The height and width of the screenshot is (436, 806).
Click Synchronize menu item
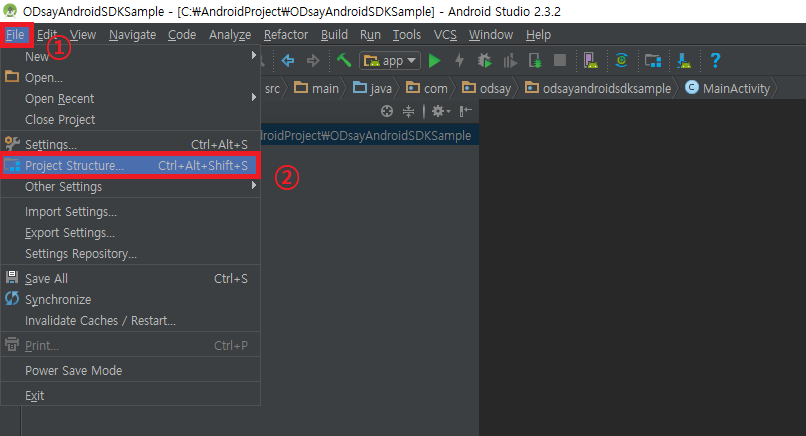point(131,300)
